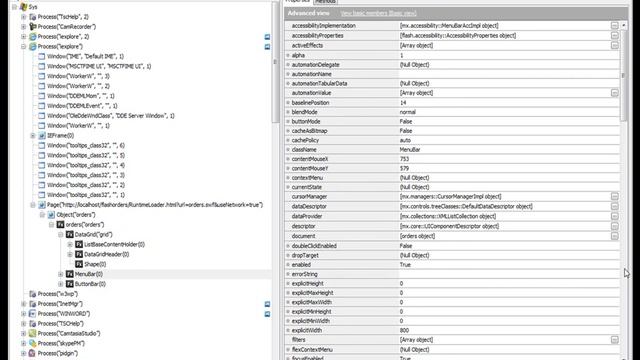
Task: Click the ellipsis button in the filters row
Action: click(x=615, y=340)
